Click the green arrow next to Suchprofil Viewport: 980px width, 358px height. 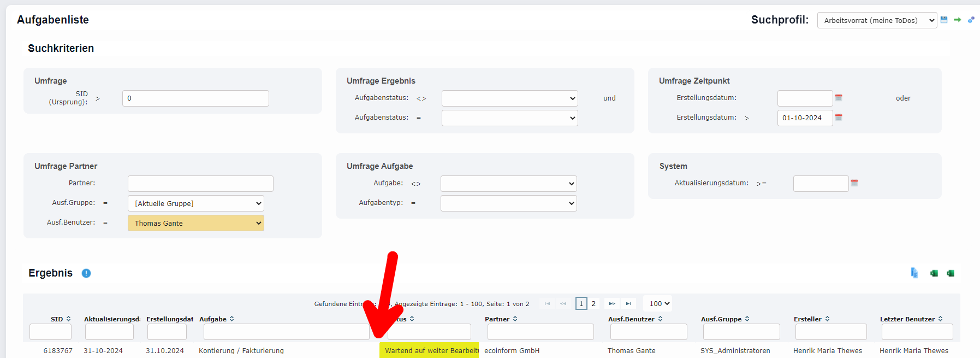(x=957, y=20)
